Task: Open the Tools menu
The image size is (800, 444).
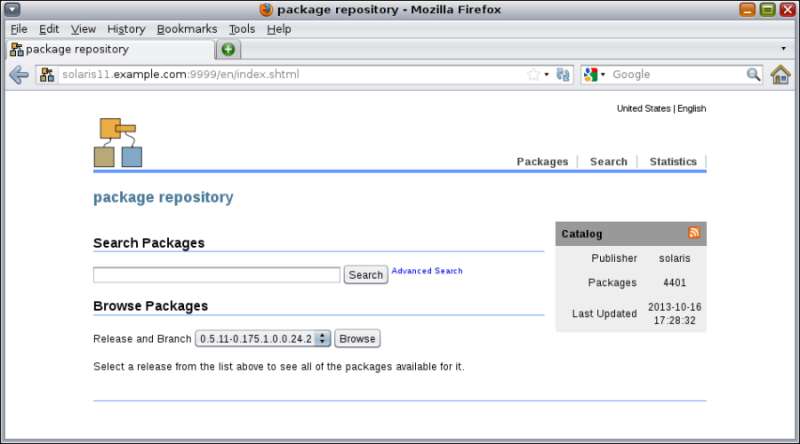Action: (x=242, y=29)
